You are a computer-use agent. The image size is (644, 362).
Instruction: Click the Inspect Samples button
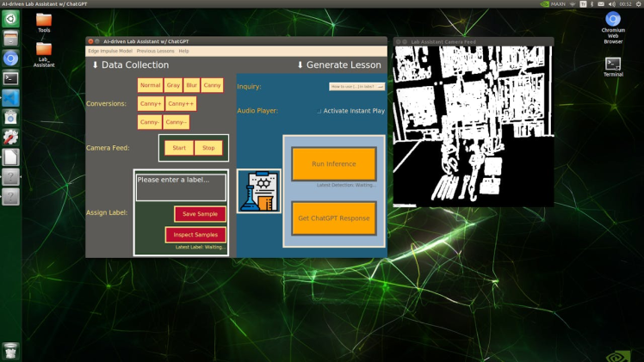click(x=195, y=235)
